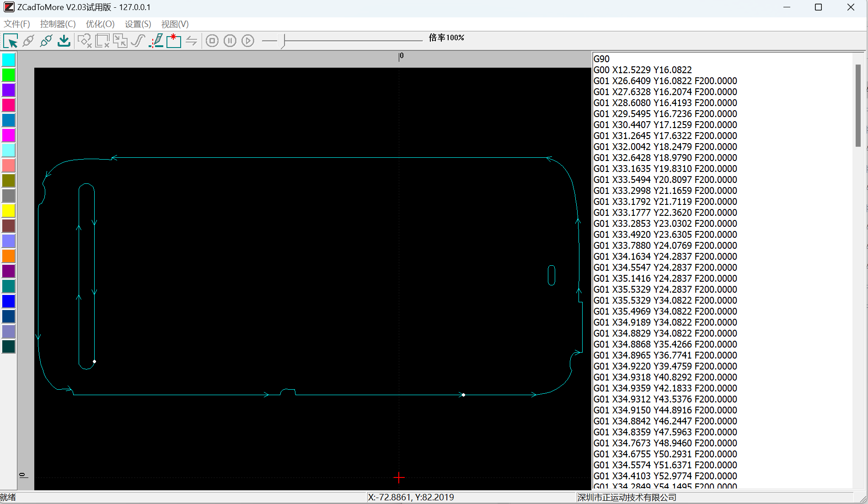The image size is (868, 504).
Task: Click the set origin red star icon
Action: coord(174,41)
